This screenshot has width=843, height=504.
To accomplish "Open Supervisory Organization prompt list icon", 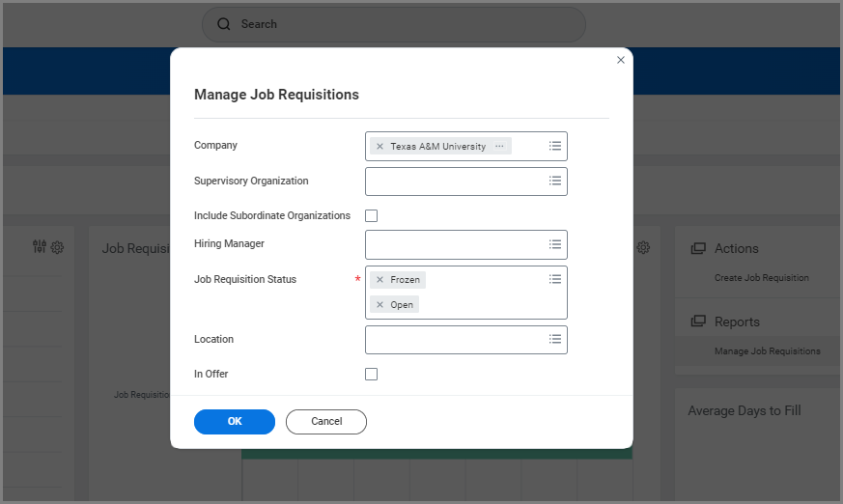I will pyautogui.click(x=555, y=181).
